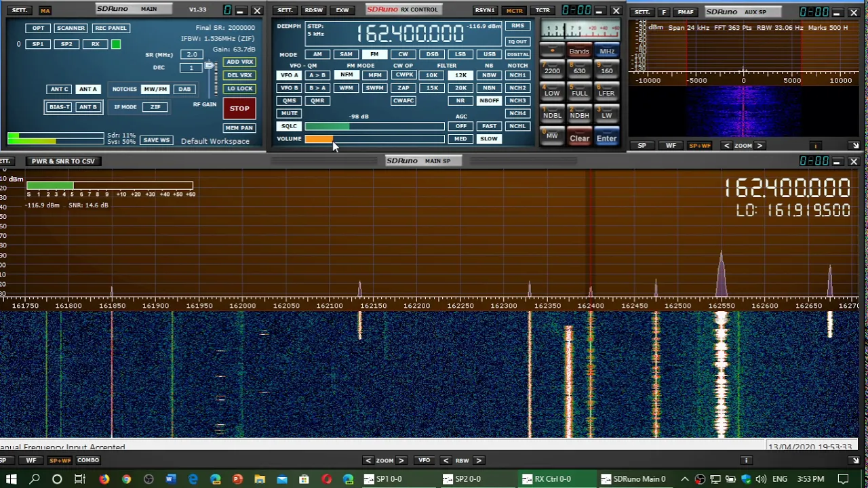
Task: Decrease RBW with the left arrow
Action: (x=446, y=460)
